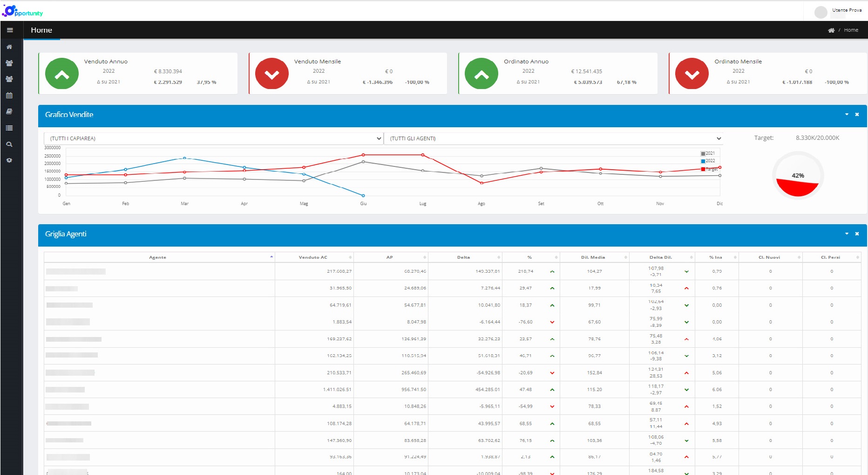Click the Opportunity logo
Screen dimensions: 868x475
pos(22,10)
